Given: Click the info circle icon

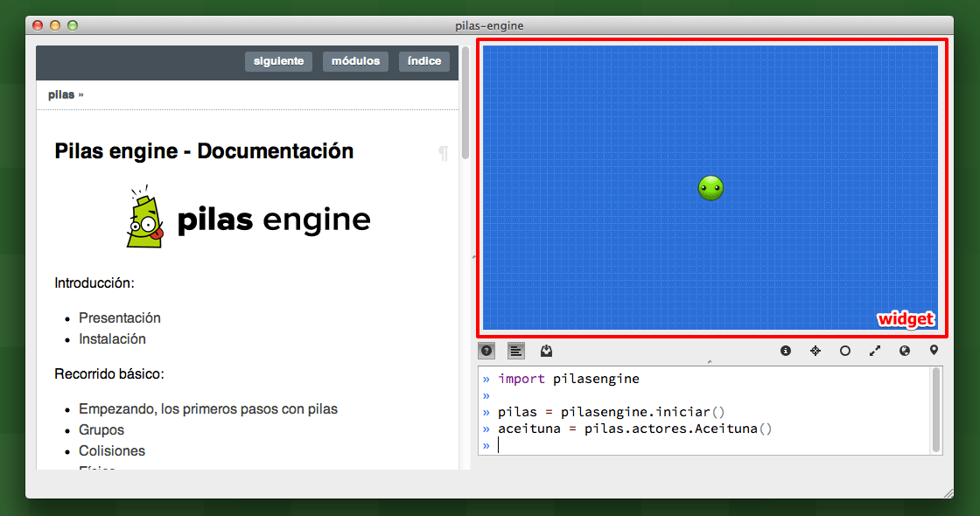Looking at the screenshot, I should pyautogui.click(x=786, y=351).
